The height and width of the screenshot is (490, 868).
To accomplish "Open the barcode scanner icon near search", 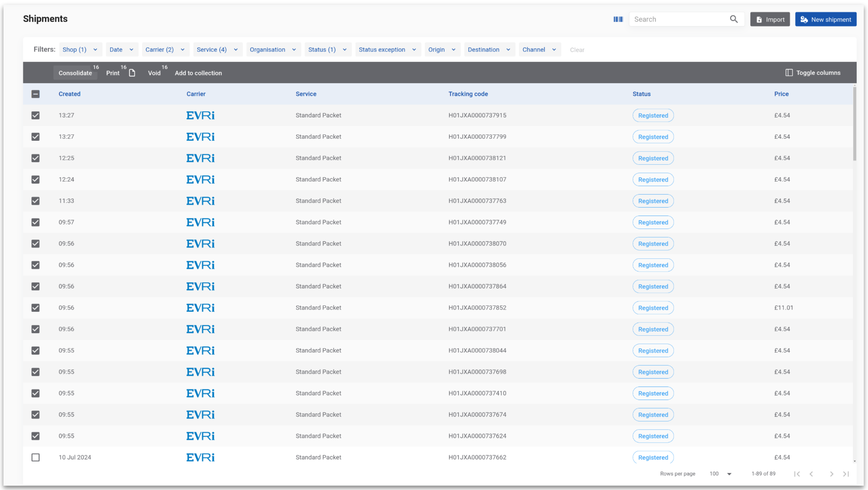I will coord(618,19).
